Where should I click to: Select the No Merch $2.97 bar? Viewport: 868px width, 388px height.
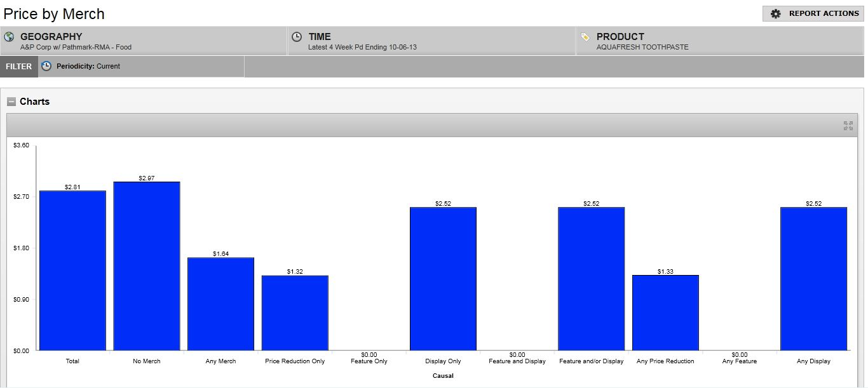tap(147, 265)
